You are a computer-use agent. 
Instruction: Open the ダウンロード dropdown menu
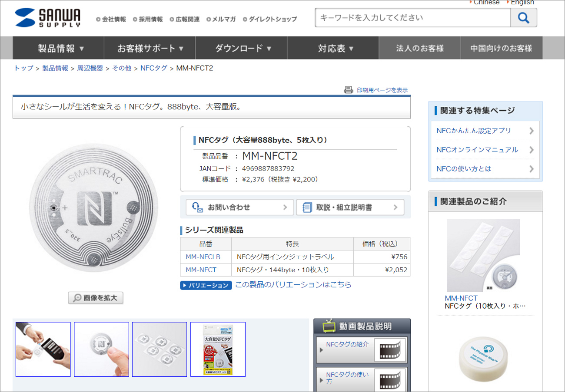(241, 48)
